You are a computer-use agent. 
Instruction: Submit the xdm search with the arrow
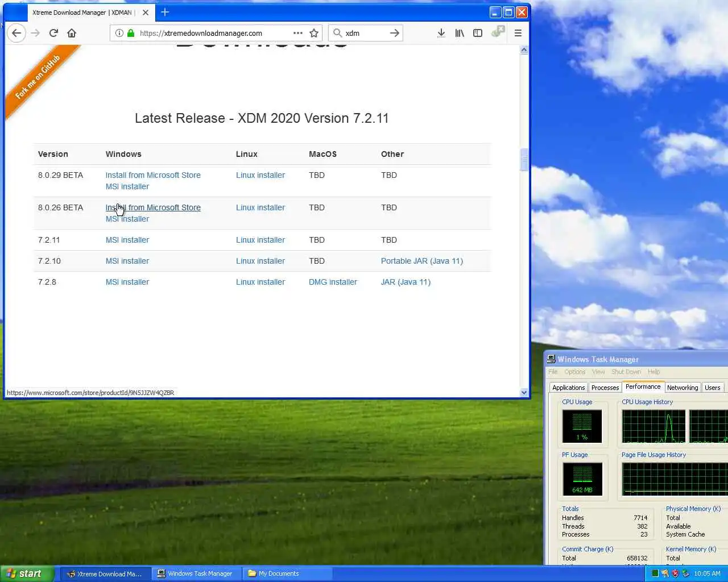click(x=394, y=33)
